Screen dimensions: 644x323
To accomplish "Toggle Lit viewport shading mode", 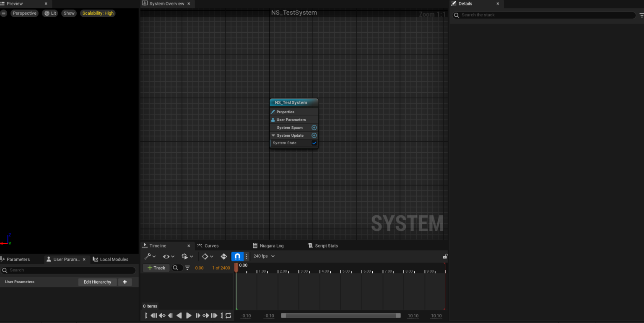I will (x=50, y=13).
